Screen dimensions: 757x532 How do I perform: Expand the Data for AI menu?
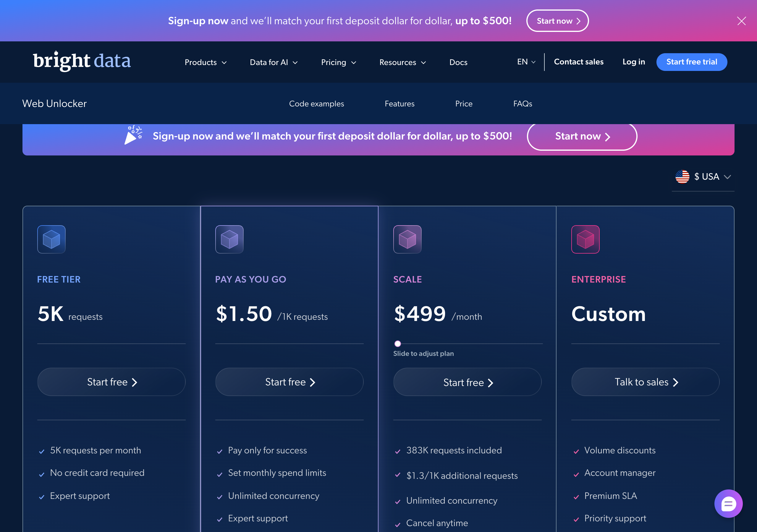(x=274, y=62)
